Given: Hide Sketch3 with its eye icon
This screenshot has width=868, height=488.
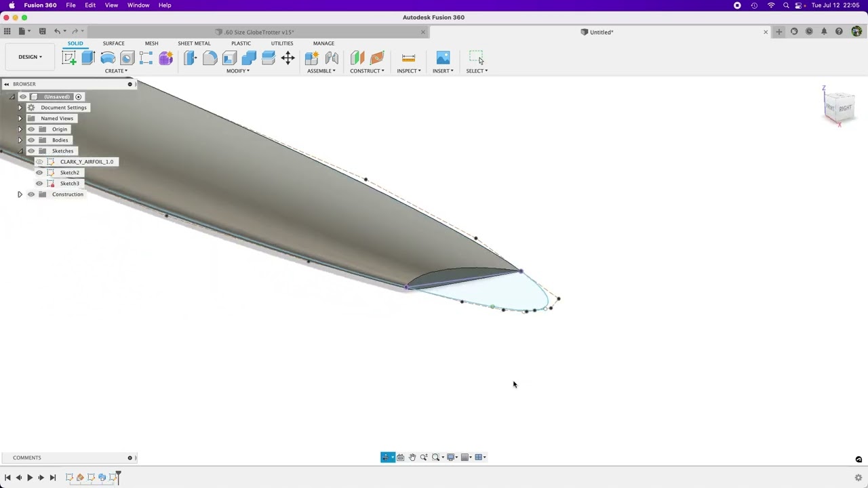Looking at the screenshot, I should point(39,184).
